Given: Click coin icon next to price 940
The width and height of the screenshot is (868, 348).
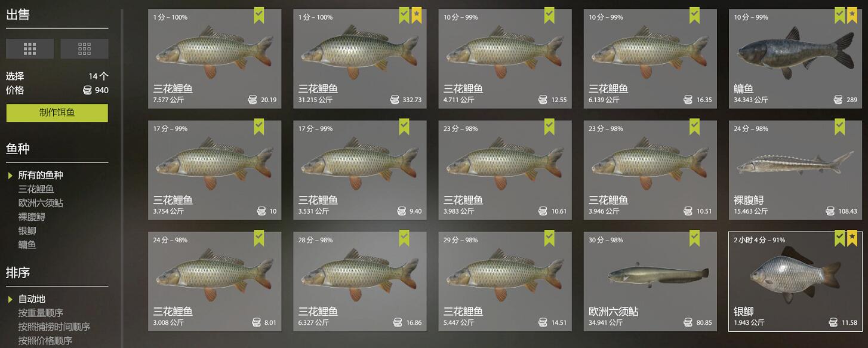Looking at the screenshot, I should tap(87, 90).
